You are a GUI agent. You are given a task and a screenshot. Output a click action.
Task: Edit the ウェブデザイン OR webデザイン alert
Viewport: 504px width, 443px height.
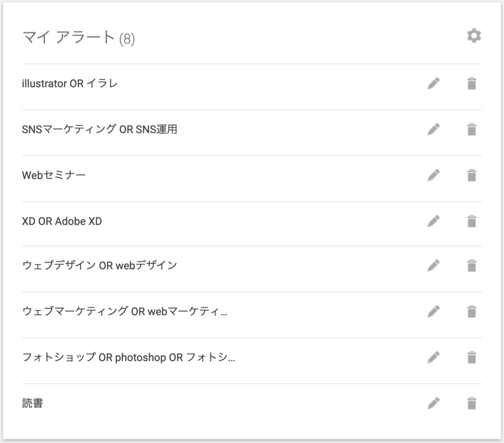[x=433, y=266]
